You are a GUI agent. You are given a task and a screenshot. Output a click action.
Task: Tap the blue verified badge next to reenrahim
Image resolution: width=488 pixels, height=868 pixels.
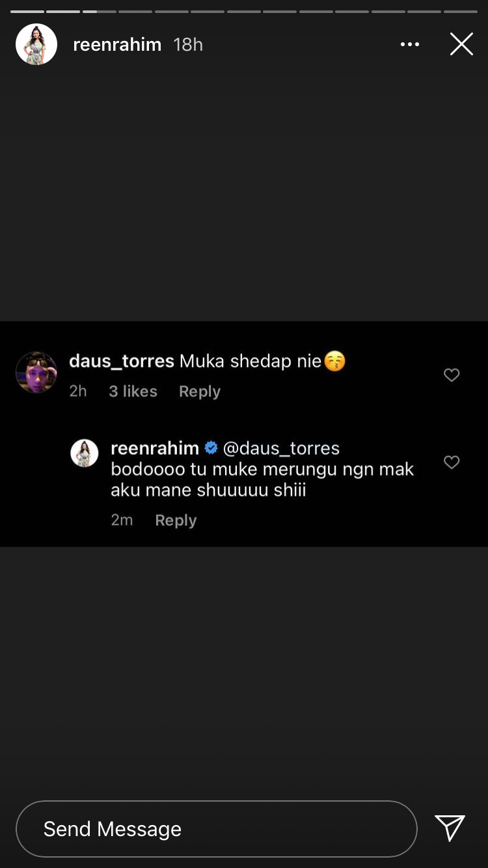coord(211,448)
